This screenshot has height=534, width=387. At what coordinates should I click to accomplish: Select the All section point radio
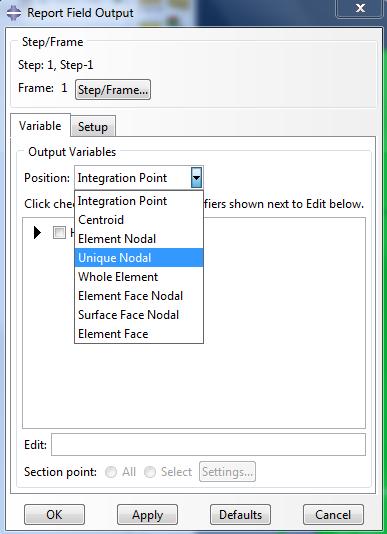click(111, 472)
